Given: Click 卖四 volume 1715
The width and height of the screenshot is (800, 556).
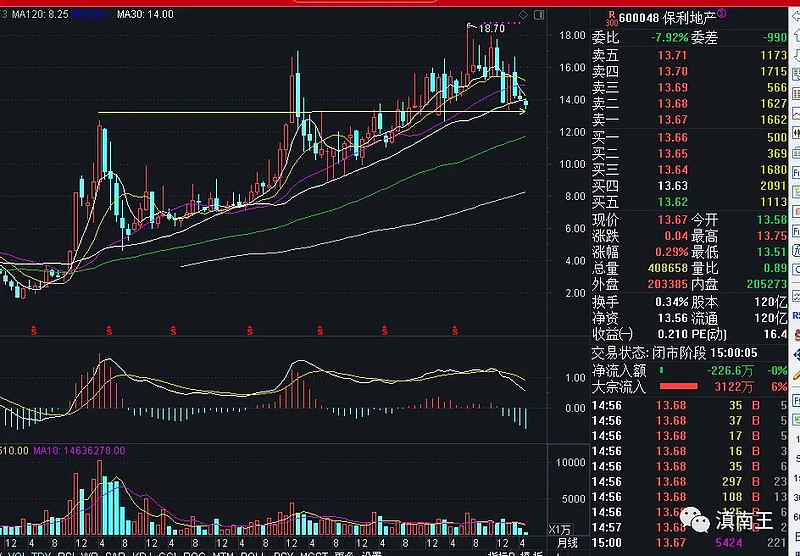Looking at the screenshot, I should (x=773, y=71).
